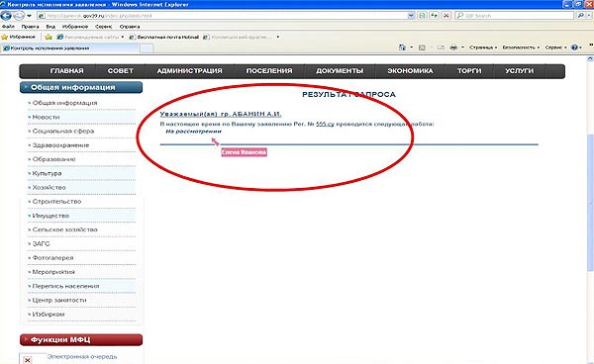594x364 pixels.
Task: Click the compatibility view icon
Action: pyautogui.click(x=422, y=16)
